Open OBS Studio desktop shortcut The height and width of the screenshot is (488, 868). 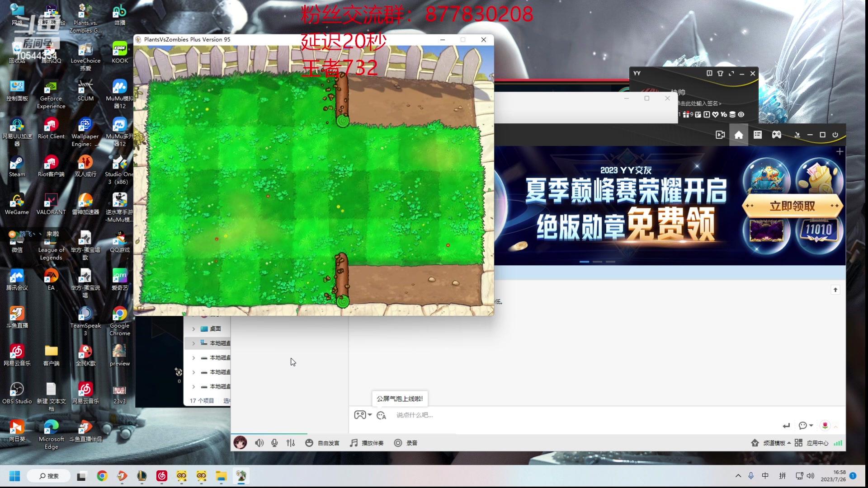17,393
